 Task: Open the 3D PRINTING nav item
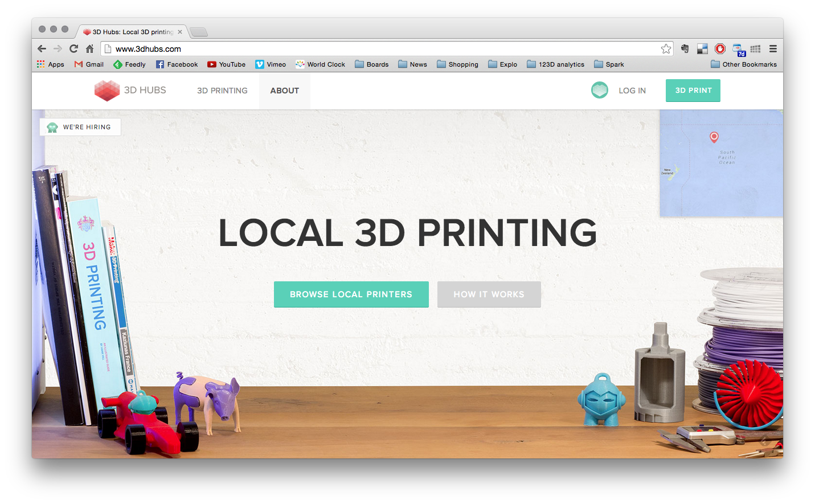(222, 91)
